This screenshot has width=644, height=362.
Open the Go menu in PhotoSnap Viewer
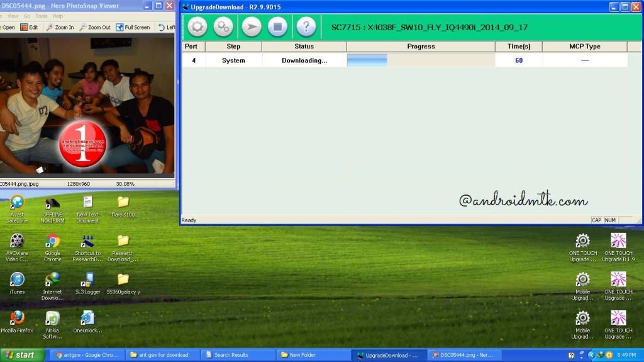pyautogui.click(x=26, y=16)
